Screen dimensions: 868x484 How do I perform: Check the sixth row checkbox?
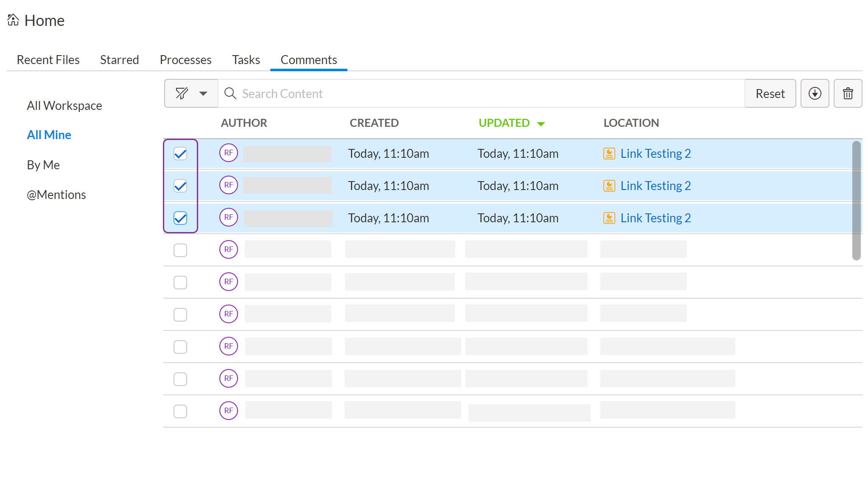(x=180, y=315)
